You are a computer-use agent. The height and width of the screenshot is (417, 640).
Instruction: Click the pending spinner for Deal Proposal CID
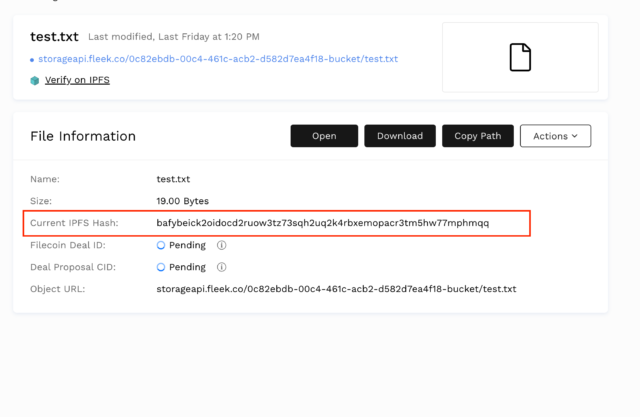click(161, 267)
